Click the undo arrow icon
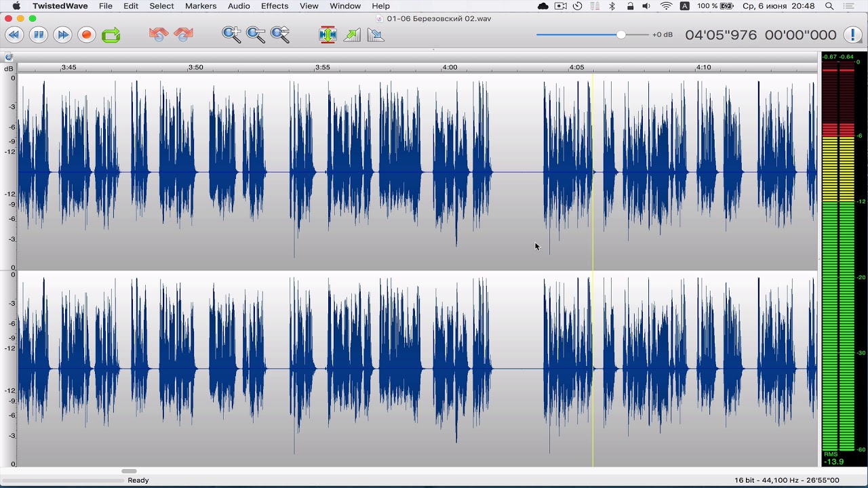 159,35
